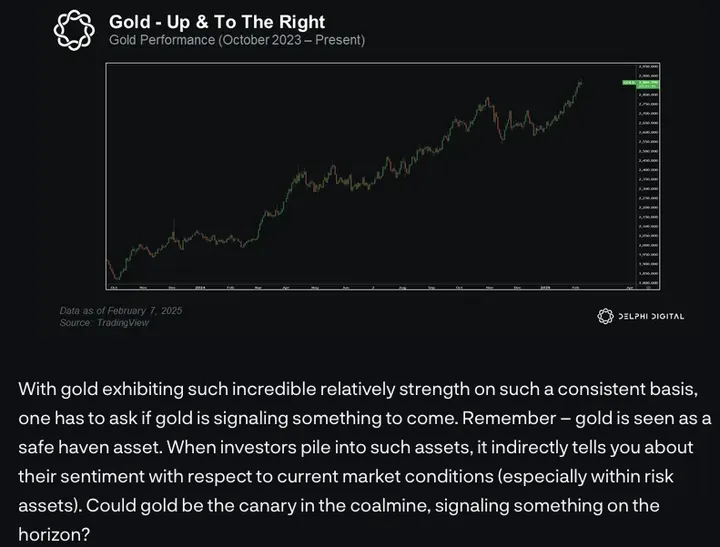
Task: Select the "Gold - Up & To The Right" title
Action: click(x=216, y=21)
